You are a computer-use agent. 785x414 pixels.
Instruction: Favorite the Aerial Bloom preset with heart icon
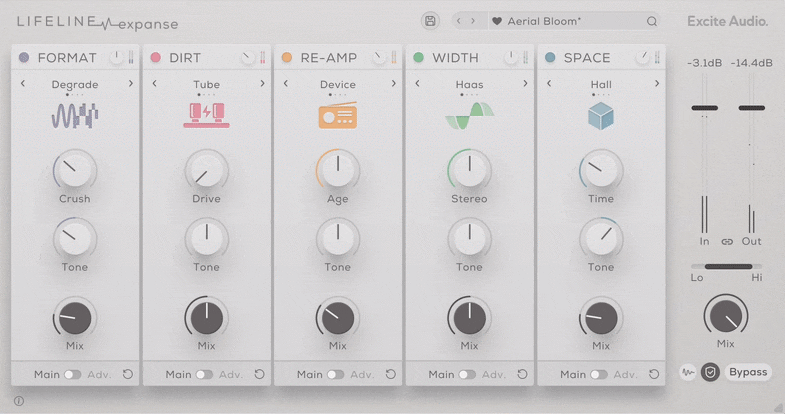(x=497, y=21)
